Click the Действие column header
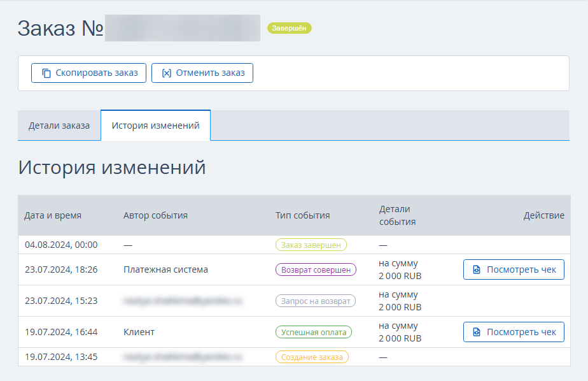Viewport: 588px width, 381px height. pos(543,215)
